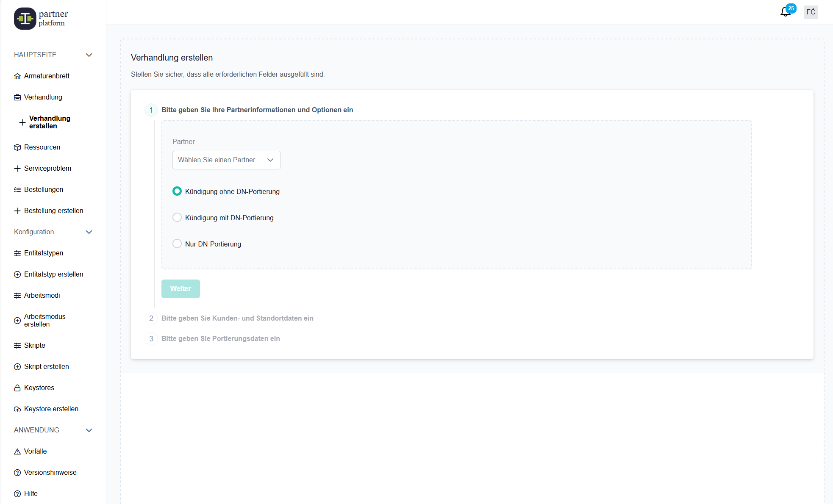Open the FC user avatar menu
This screenshot has height=504, width=833.
[x=811, y=12]
